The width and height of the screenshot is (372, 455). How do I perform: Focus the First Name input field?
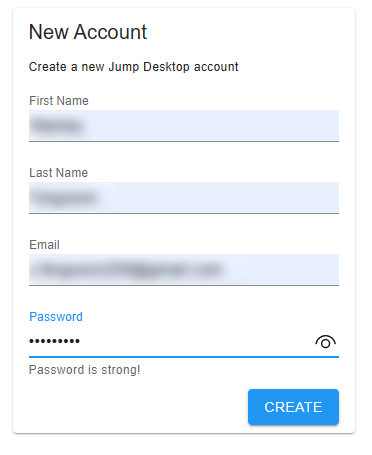click(184, 126)
